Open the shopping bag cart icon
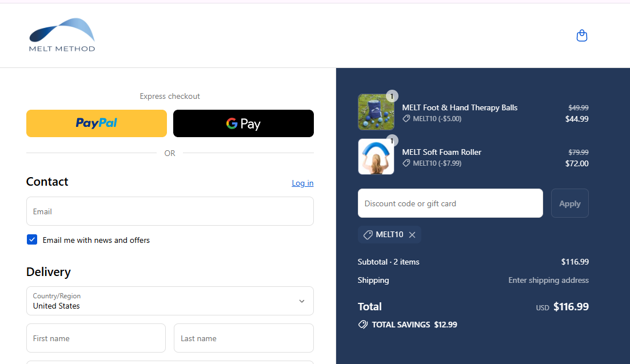 (581, 36)
